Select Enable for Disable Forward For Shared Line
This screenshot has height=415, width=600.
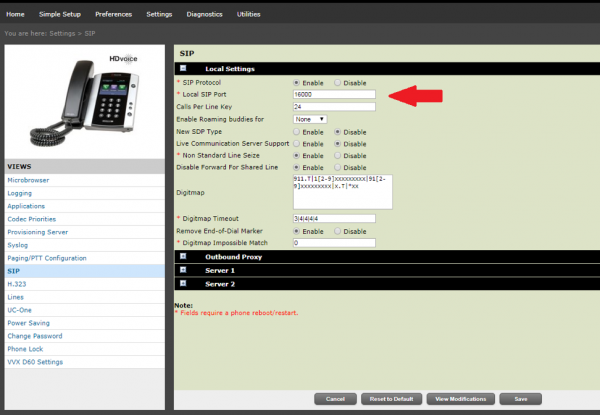(x=297, y=168)
